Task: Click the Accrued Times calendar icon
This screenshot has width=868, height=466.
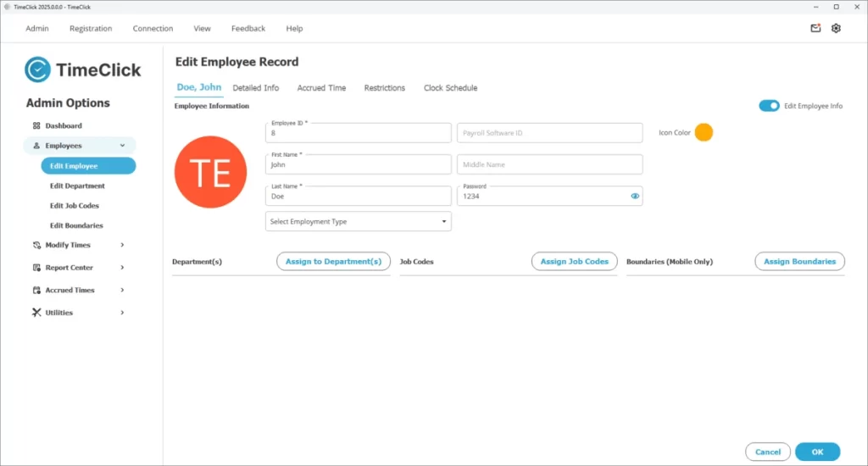Action: pos(36,291)
